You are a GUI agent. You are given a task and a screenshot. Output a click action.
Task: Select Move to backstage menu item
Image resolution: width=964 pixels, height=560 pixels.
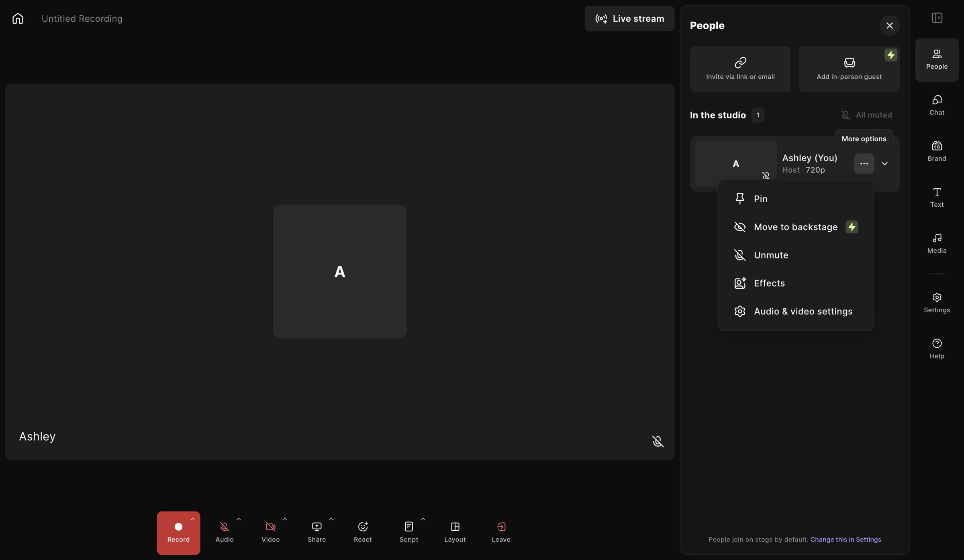(x=795, y=227)
